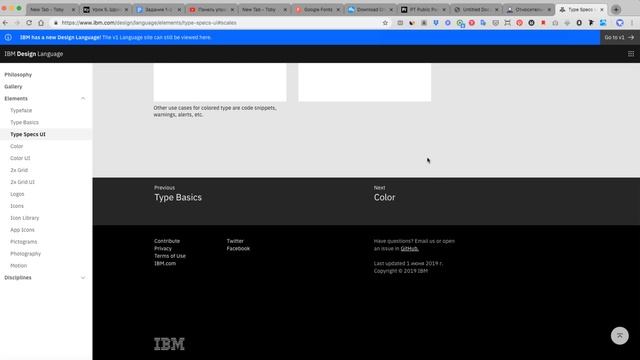This screenshot has height=360, width=640.
Task: Close the Google Fonts tab
Action: point(338,9)
